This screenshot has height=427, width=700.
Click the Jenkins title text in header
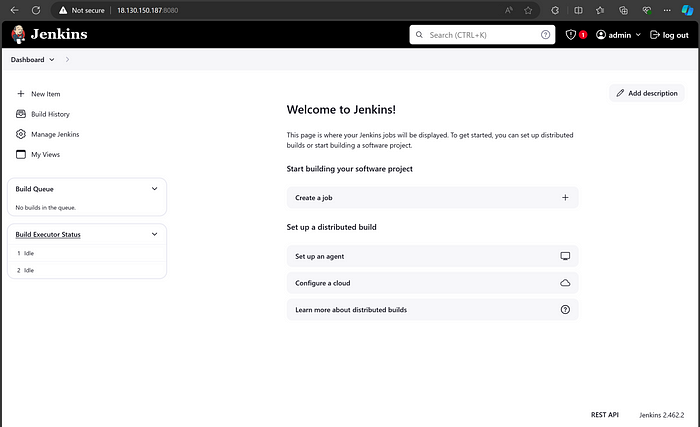(x=59, y=34)
